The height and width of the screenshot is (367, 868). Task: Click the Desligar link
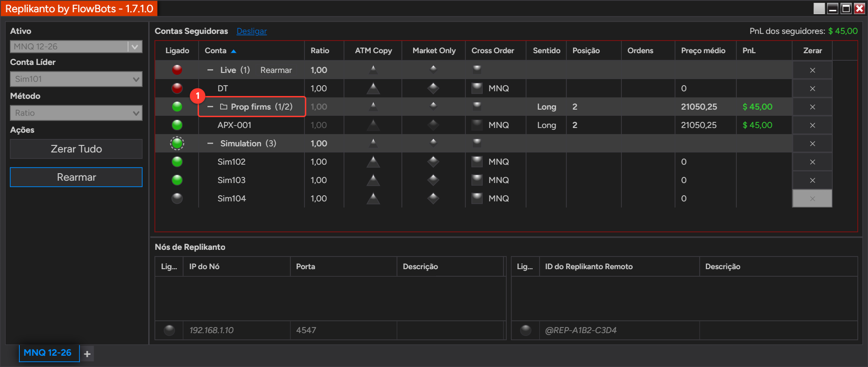click(x=251, y=31)
